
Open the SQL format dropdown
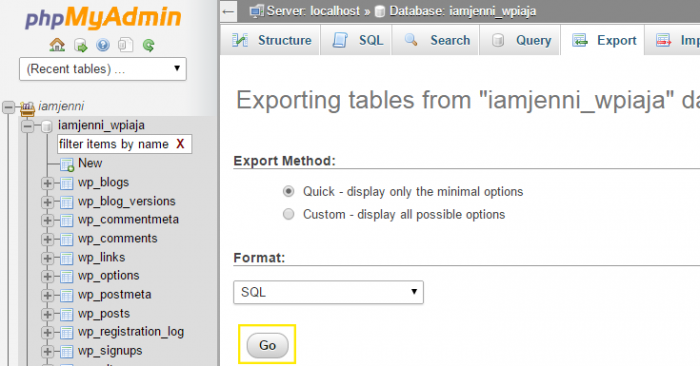point(328,292)
